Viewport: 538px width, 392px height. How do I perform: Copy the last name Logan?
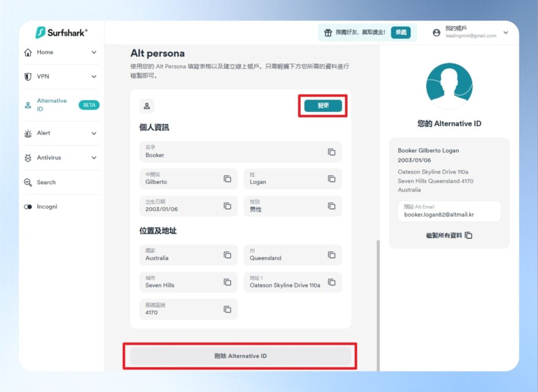click(332, 179)
